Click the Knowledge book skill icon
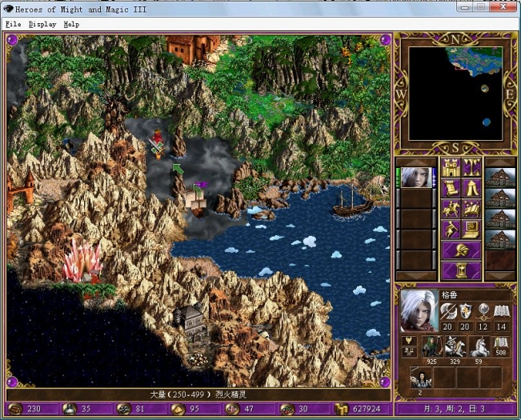This screenshot has width=521, height=420. click(x=501, y=311)
